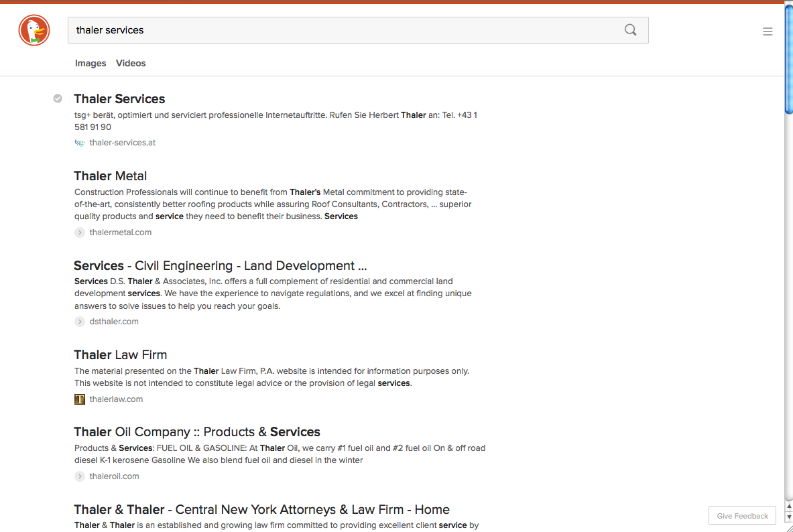Click the DuckDuckGo logo
This screenshot has width=793, height=532.
click(34, 30)
